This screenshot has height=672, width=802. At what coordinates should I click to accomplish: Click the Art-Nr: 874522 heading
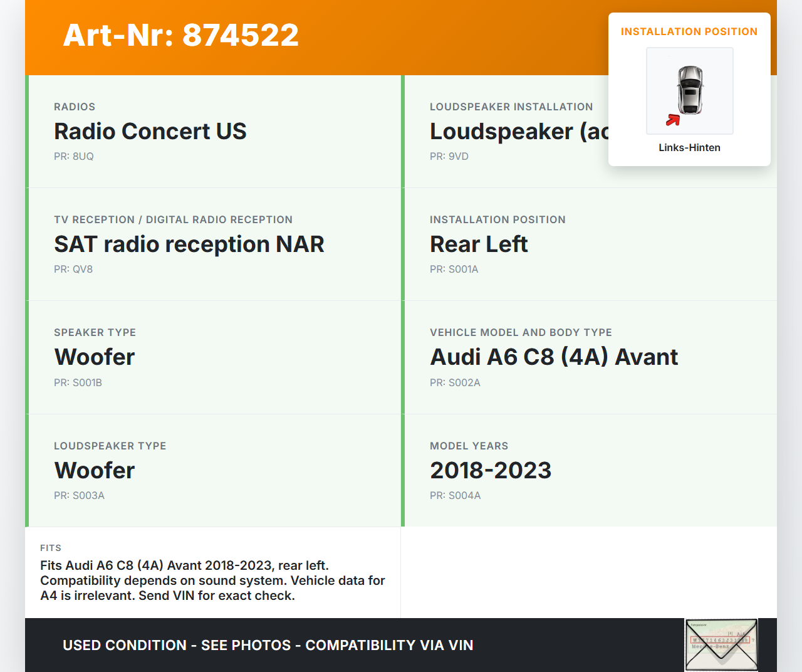click(181, 35)
